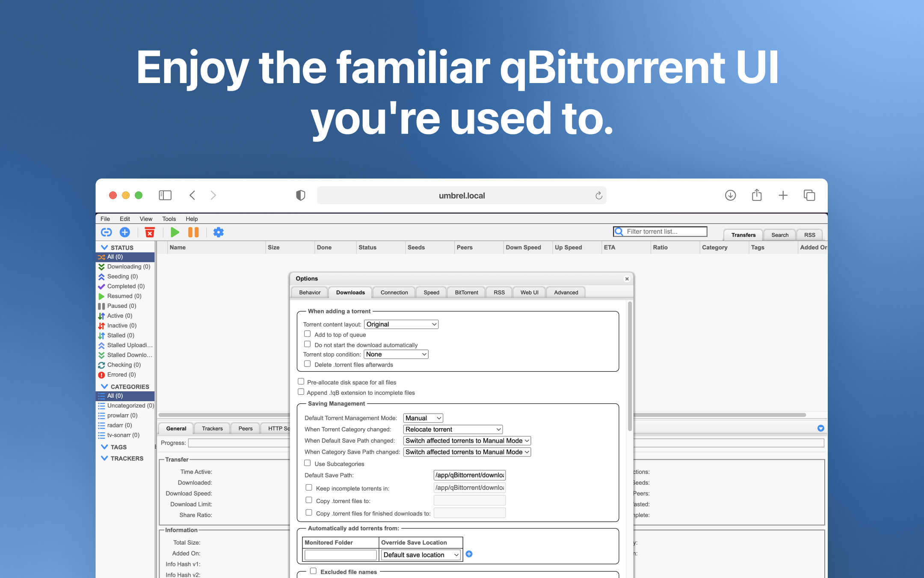Switch to the Trackers tab below torrent list
924x578 pixels.
(x=212, y=428)
